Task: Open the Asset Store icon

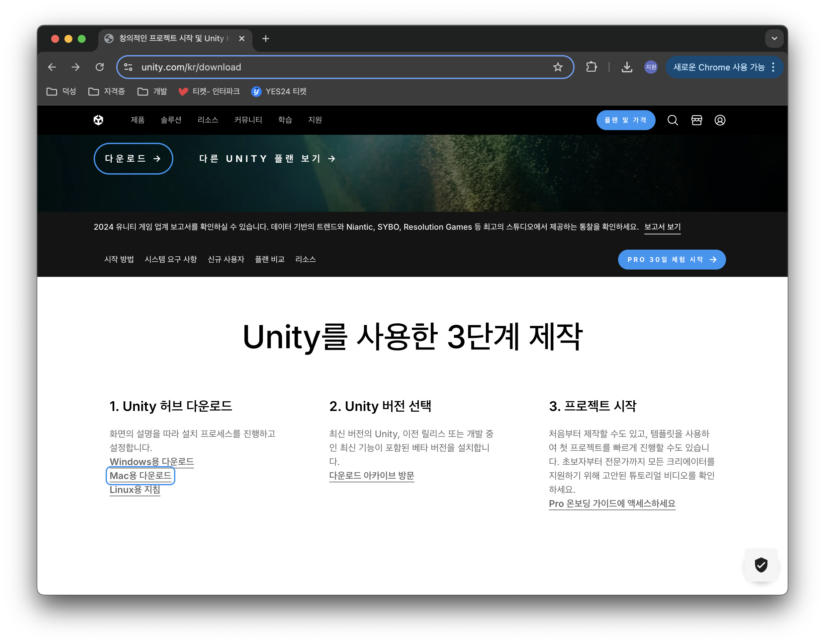Action: (696, 120)
